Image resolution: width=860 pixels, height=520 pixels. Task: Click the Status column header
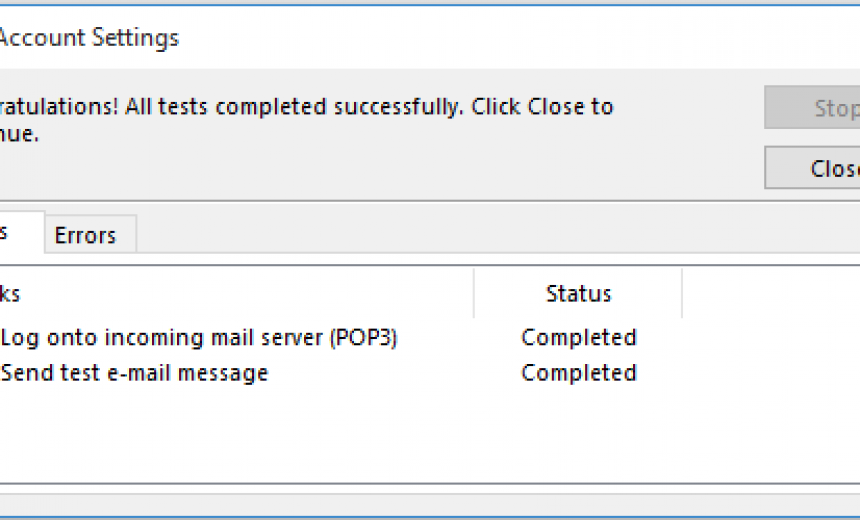tap(578, 293)
